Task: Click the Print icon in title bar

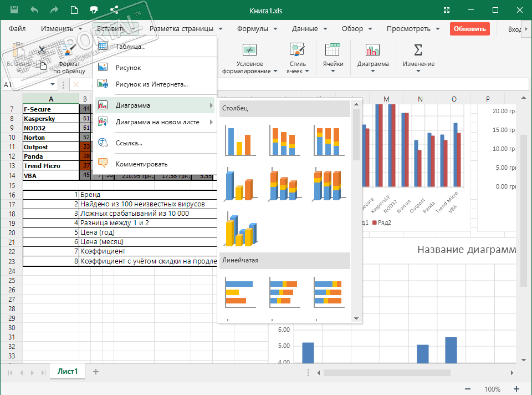Action: [x=94, y=9]
